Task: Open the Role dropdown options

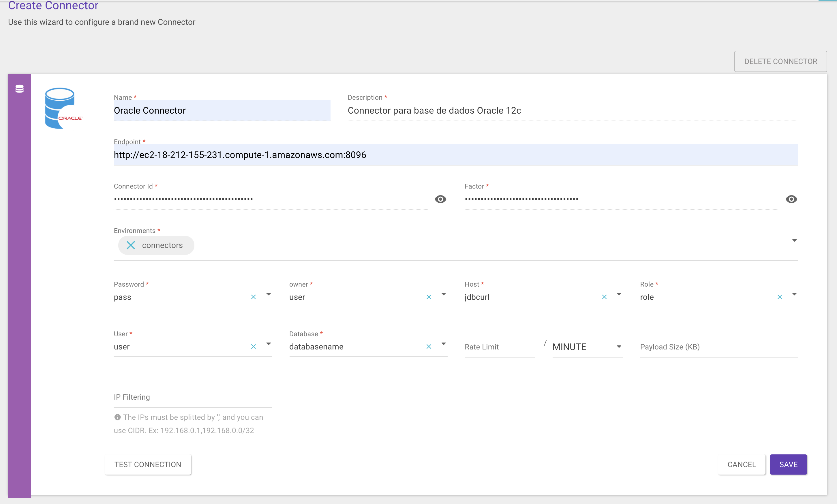Action: (794, 294)
